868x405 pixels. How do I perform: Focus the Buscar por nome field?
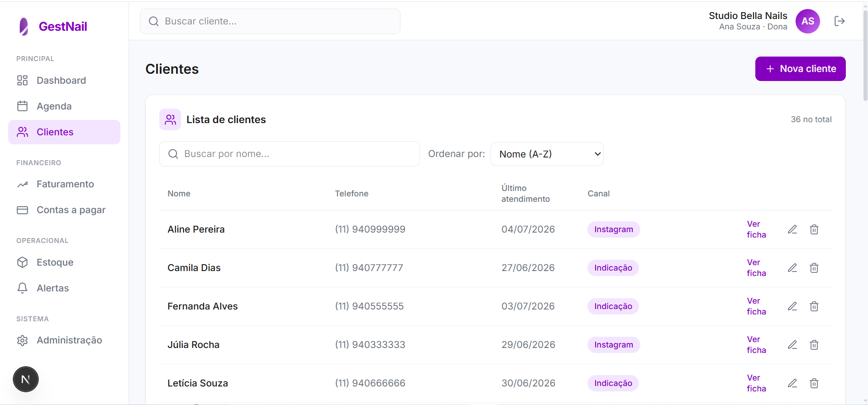click(290, 154)
